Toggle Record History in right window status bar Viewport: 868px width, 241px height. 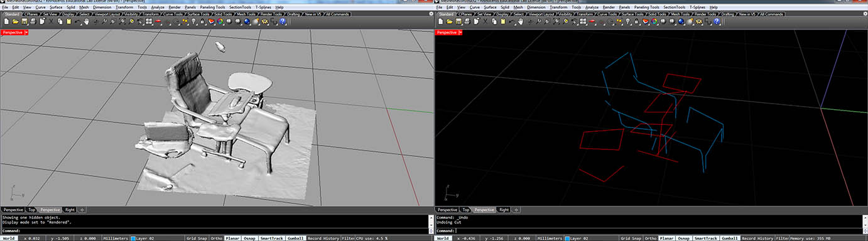pos(757,238)
